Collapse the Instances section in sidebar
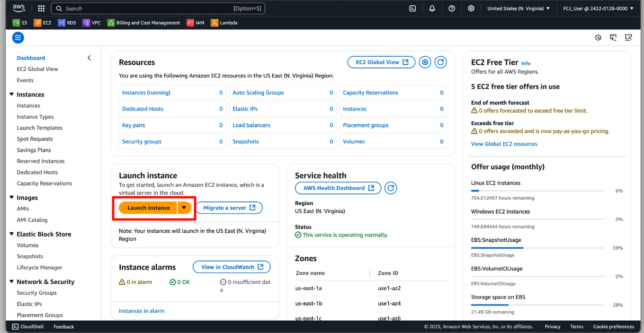The height and width of the screenshot is (333, 644). (x=12, y=95)
